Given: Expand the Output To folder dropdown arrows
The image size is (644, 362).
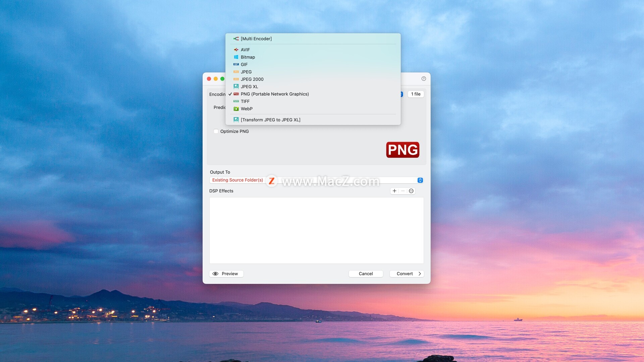Looking at the screenshot, I should click(x=420, y=180).
